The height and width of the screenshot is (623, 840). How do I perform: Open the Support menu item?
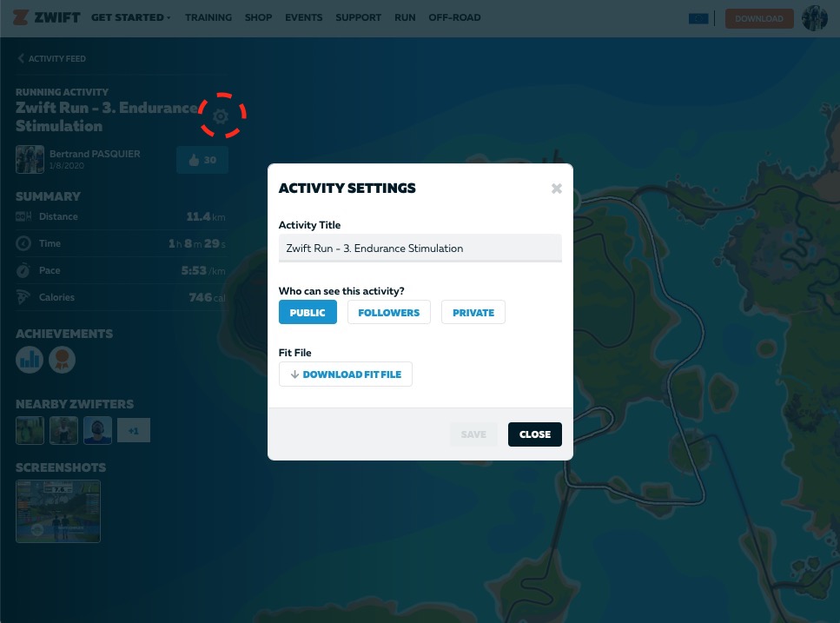[359, 17]
